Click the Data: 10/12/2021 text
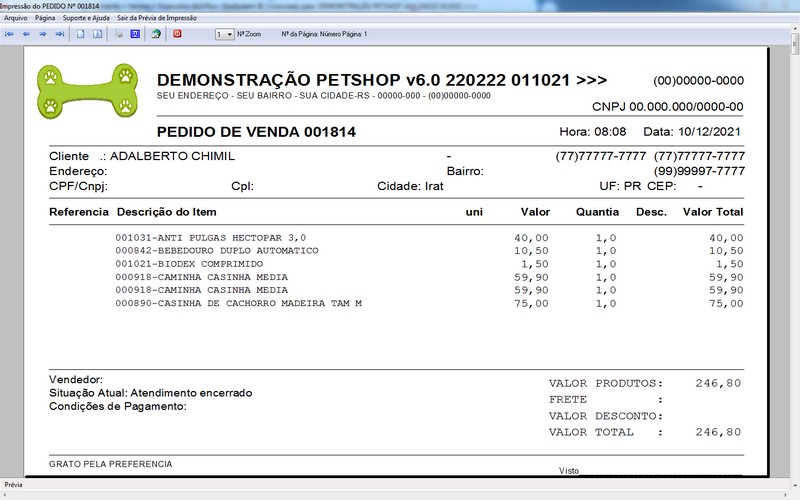 click(x=691, y=132)
